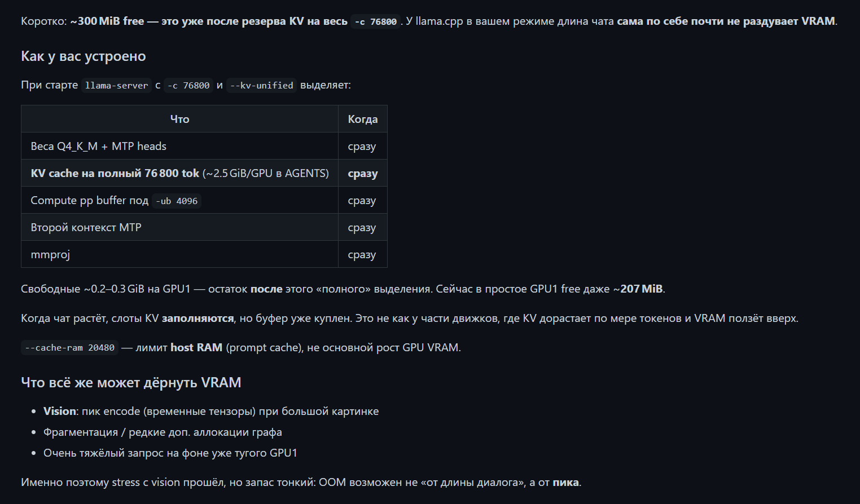
Task: Click the "Когда" table column header
Action: click(363, 119)
